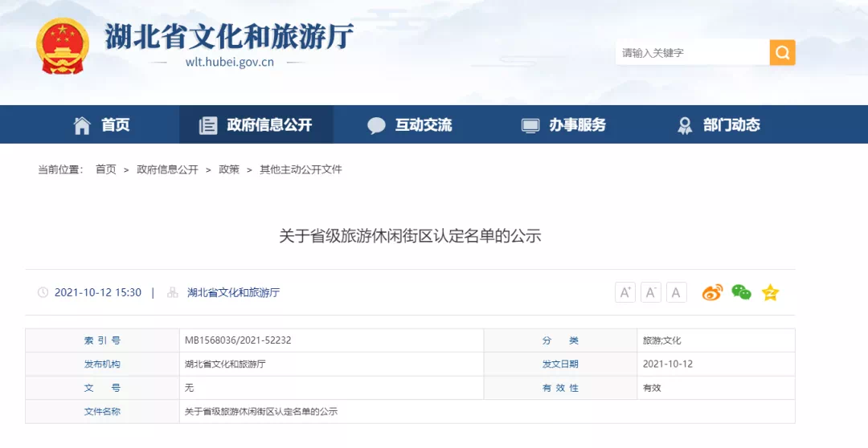Open the 首页 navigation tab
This screenshot has height=448, width=868.
click(102, 125)
